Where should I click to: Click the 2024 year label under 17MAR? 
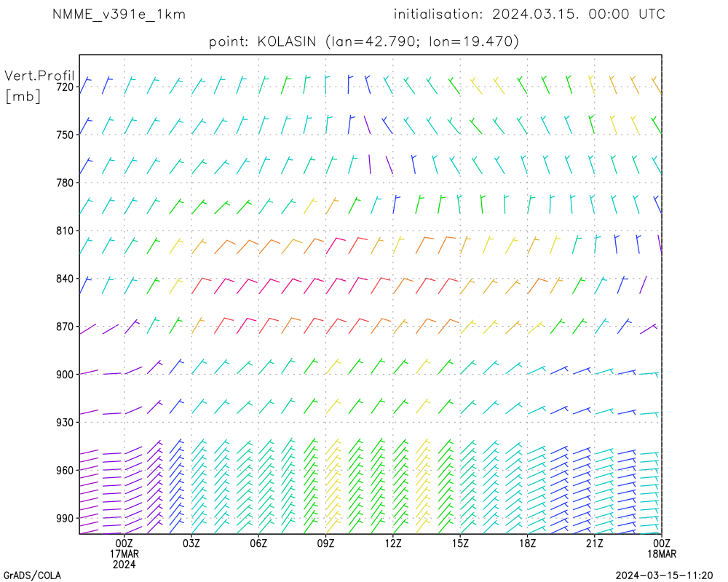click(x=124, y=565)
